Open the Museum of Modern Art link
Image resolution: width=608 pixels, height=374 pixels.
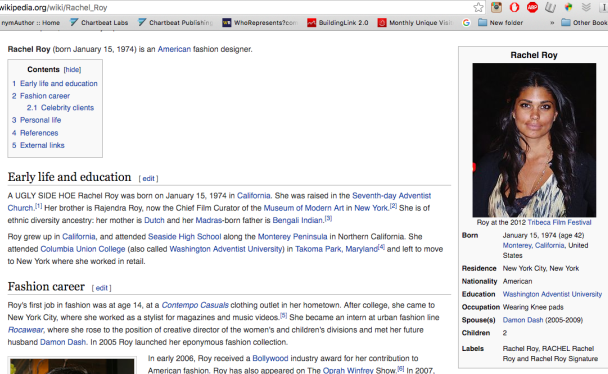pos(304,208)
